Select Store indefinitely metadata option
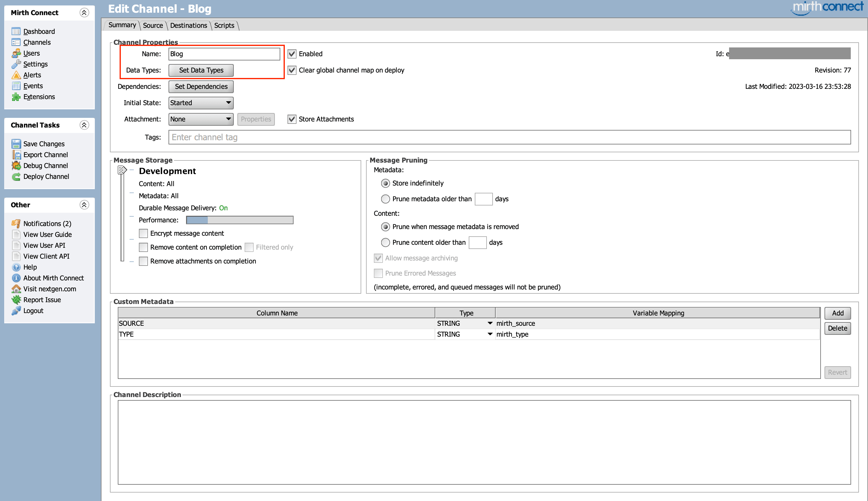Viewport: 868px width, 501px height. pyautogui.click(x=385, y=183)
